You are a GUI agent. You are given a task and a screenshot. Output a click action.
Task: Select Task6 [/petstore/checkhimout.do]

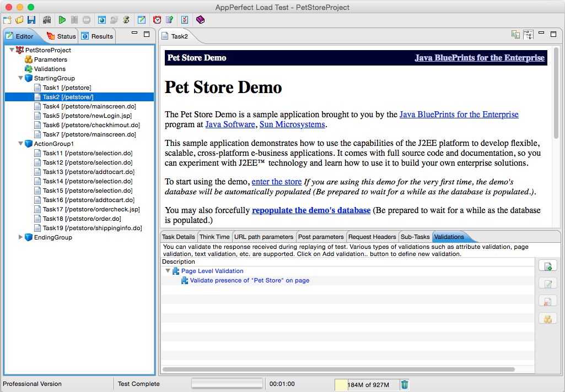point(91,125)
